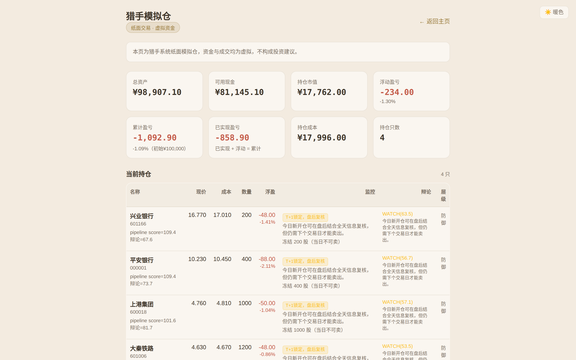Viewport: 576px width, 360px height.
Task: Click the 已实现盈亏 value -858.90
Action: pyautogui.click(x=232, y=138)
